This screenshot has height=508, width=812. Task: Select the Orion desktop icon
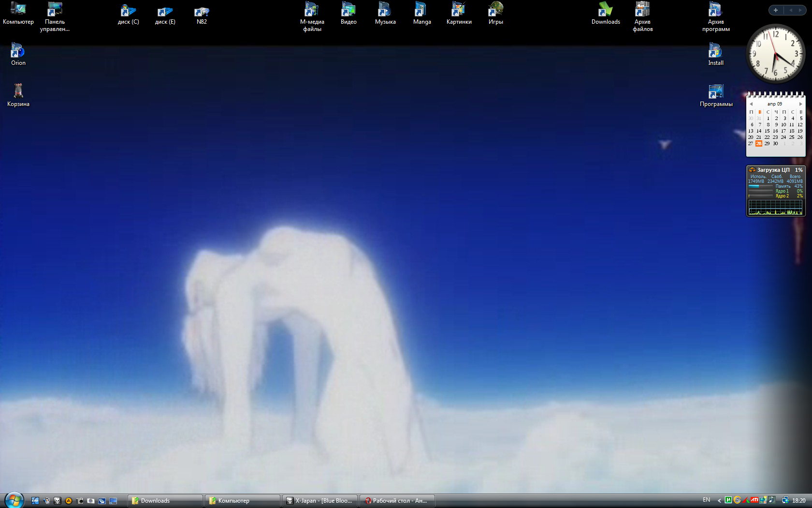[18, 54]
